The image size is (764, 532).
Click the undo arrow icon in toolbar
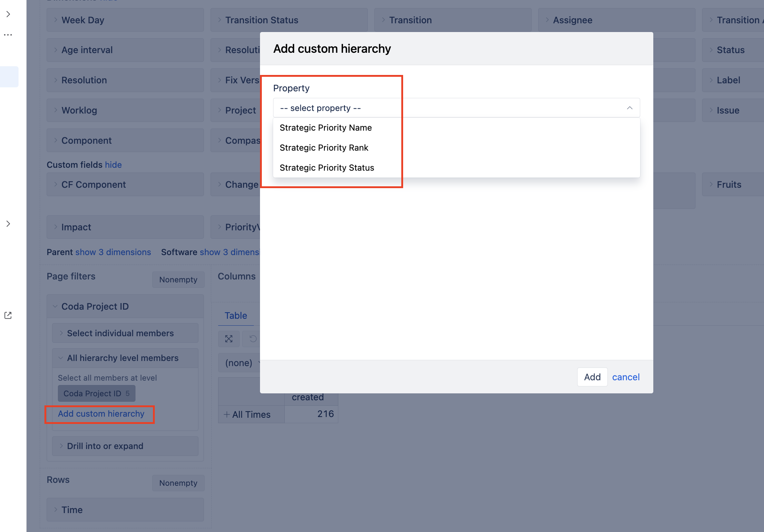pos(253,339)
